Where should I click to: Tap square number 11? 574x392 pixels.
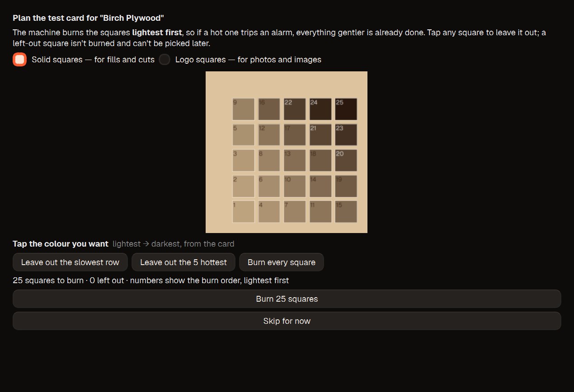(320, 212)
